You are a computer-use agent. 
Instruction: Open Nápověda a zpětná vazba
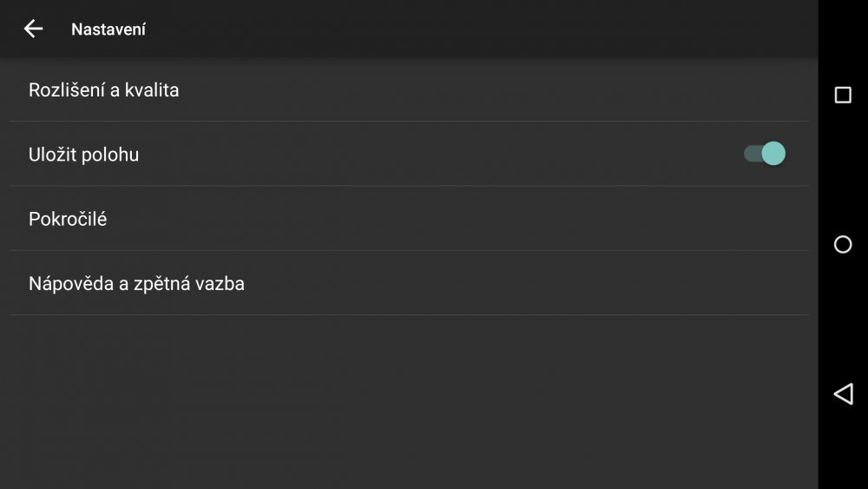pos(136,283)
